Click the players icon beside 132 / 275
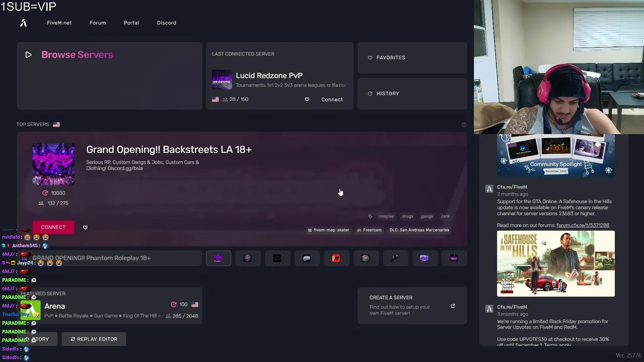 [x=41, y=203]
